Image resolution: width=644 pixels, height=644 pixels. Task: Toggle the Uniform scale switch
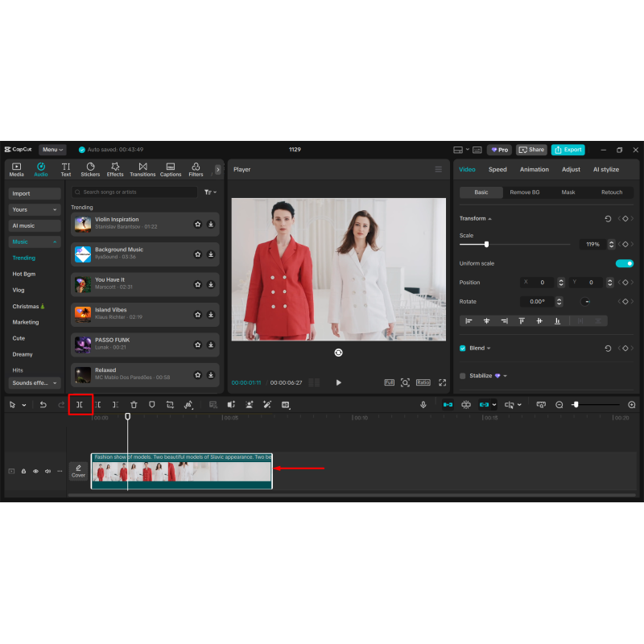click(x=625, y=263)
